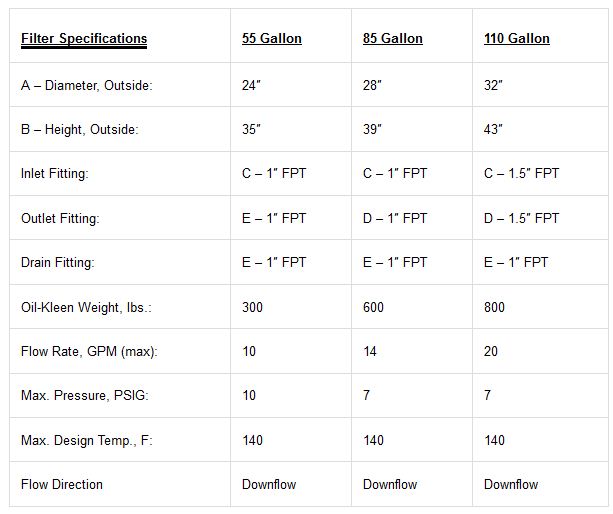This screenshot has height=514, width=613.
Task: Click the 110 Gallon column header
Action: pyautogui.click(x=517, y=39)
